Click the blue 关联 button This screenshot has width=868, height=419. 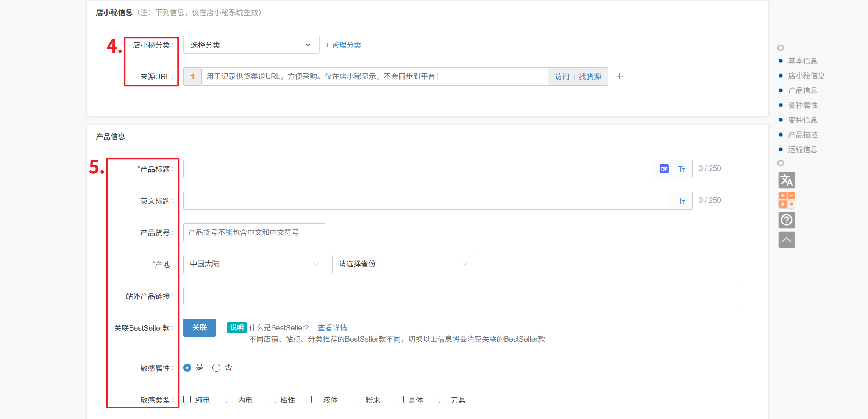point(199,328)
